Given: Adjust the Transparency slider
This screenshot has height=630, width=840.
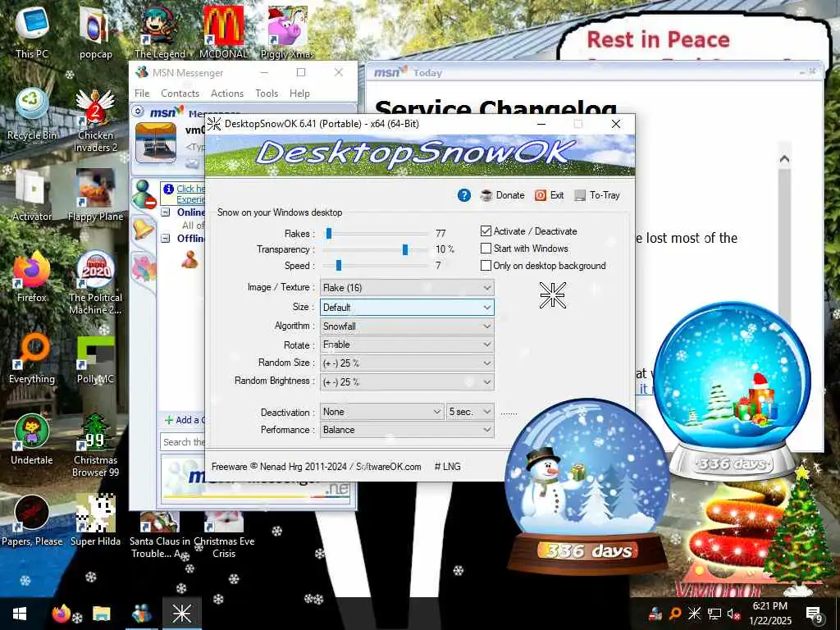Looking at the screenshot, I should (405, 249).
